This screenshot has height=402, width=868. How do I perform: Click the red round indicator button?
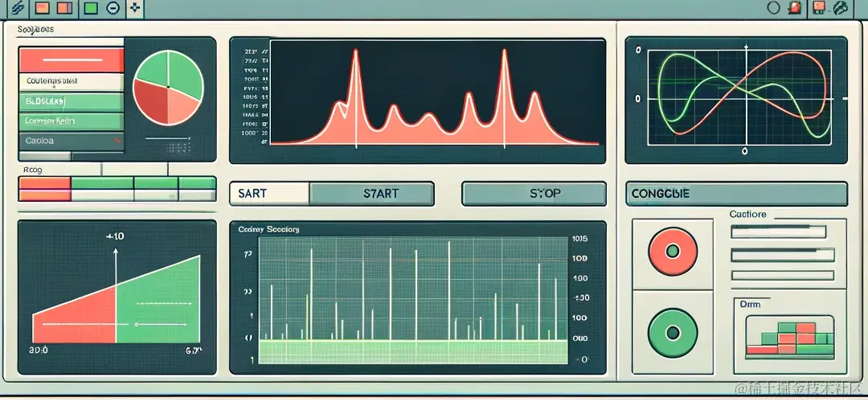pyautogui.click(x=673, y=252)
